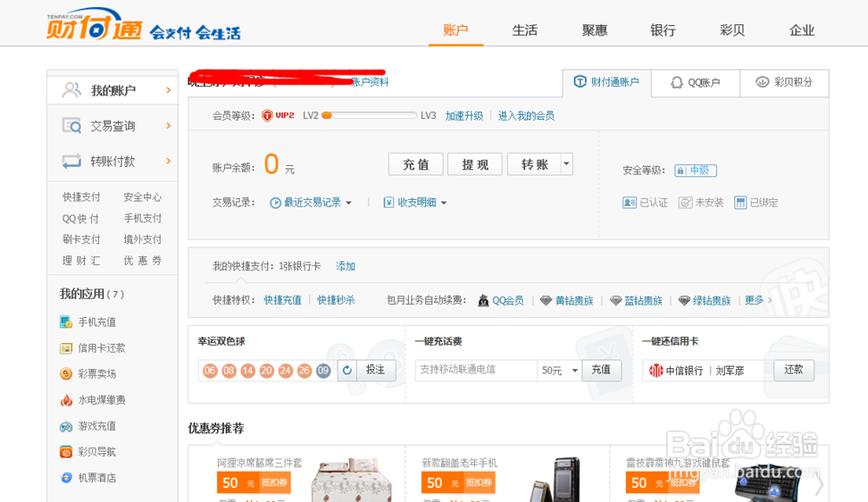Switch to the 生活 navigation tab
This screenshot has width=868, height=502.
pyautogui.click(x=524, y=30)
